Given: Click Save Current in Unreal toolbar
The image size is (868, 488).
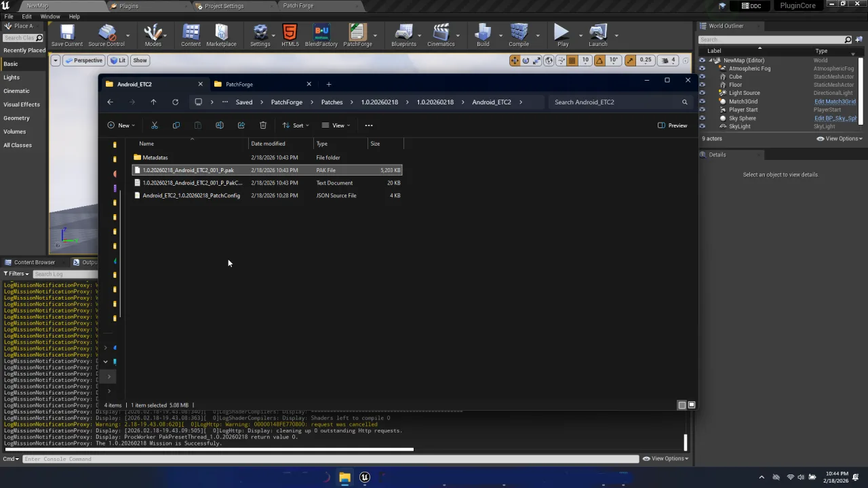Looking at the screenshot, I should 66,35.
